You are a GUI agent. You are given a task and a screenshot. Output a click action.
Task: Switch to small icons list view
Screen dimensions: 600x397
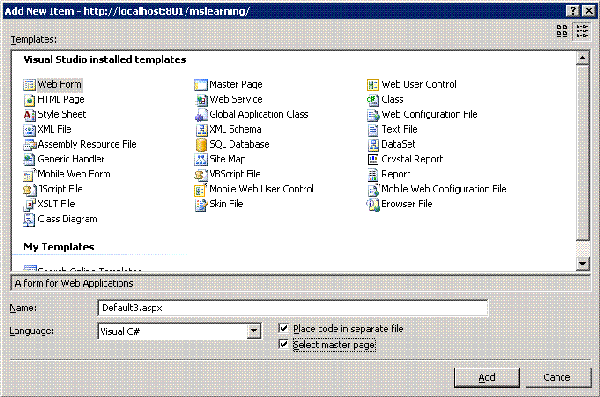582,31
